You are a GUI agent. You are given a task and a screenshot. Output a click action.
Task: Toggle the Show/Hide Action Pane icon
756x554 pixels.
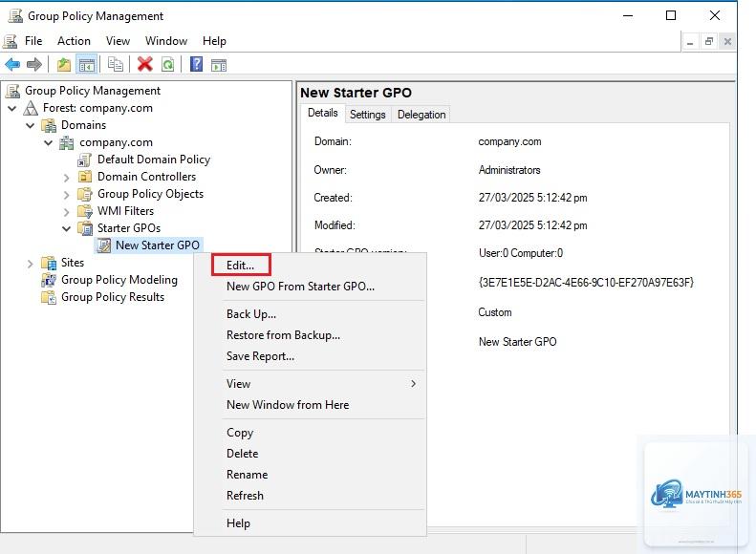click(x=219, y=64)
